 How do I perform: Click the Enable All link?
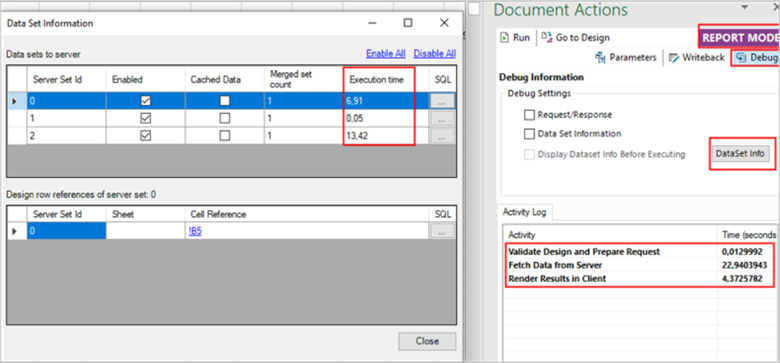tap(386, 53)
